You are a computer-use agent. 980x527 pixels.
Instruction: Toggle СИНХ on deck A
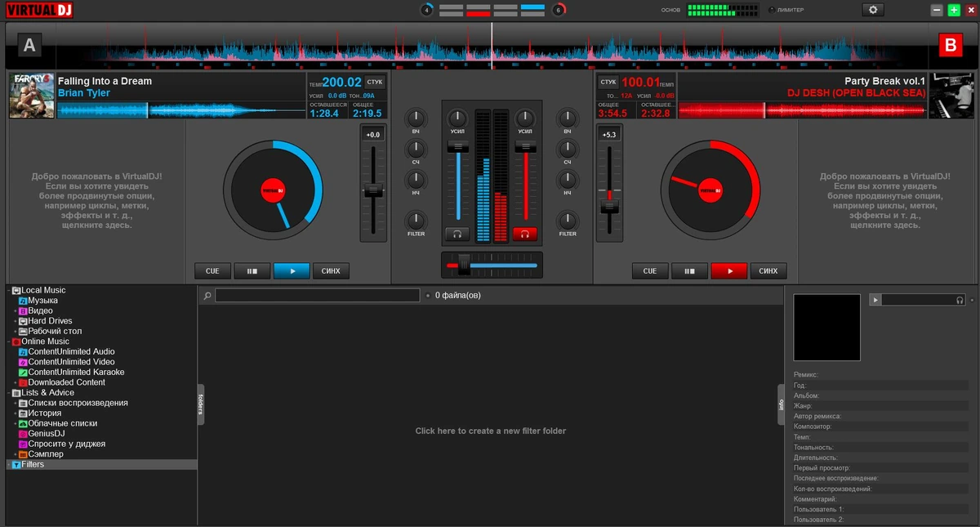[x=331, y=270]
